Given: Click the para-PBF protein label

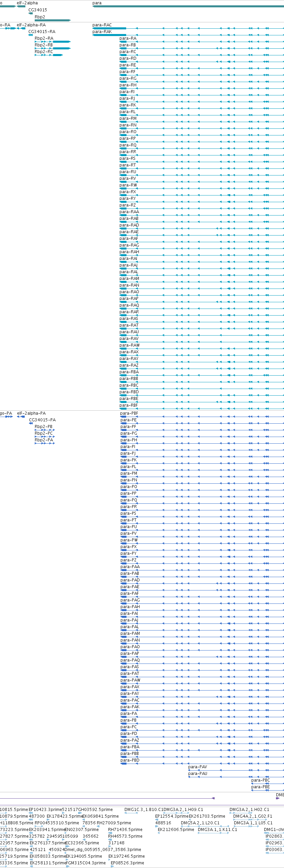Looking at the screenshot, I should coord(129,413).
